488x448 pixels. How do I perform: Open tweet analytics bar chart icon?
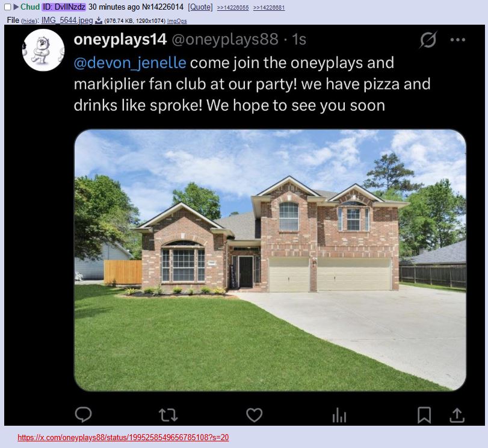(339, 415)
